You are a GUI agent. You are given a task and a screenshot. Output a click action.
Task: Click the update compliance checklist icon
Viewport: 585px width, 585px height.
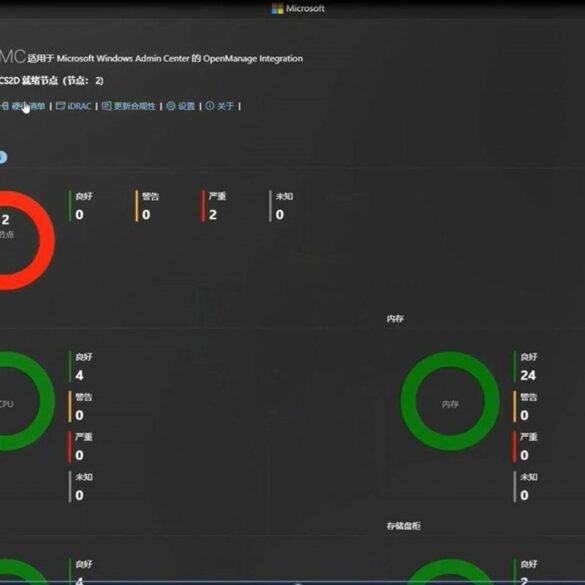tap(107, 106)
